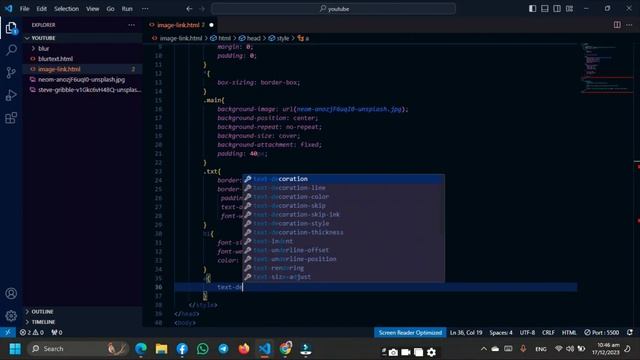The width and height of the screenshot is (640, 360).
Task: Click image-link.html breadcrumb item
Action: point(177,38)
